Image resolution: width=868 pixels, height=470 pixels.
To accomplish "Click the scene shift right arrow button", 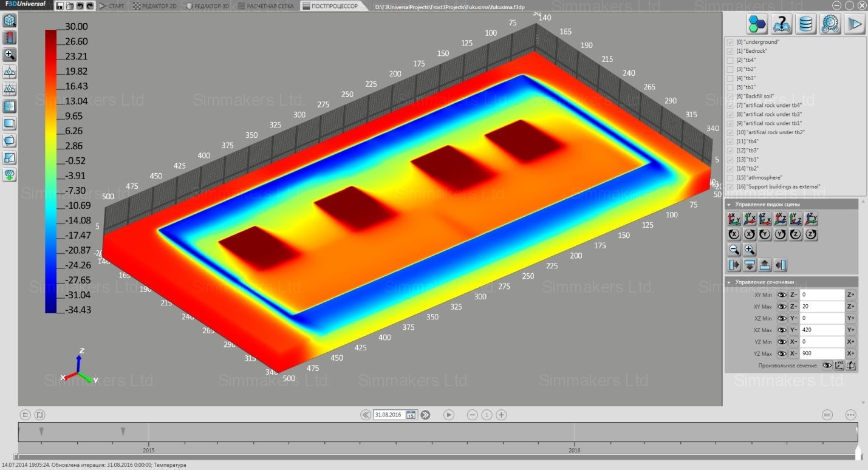I will [734, 265].
